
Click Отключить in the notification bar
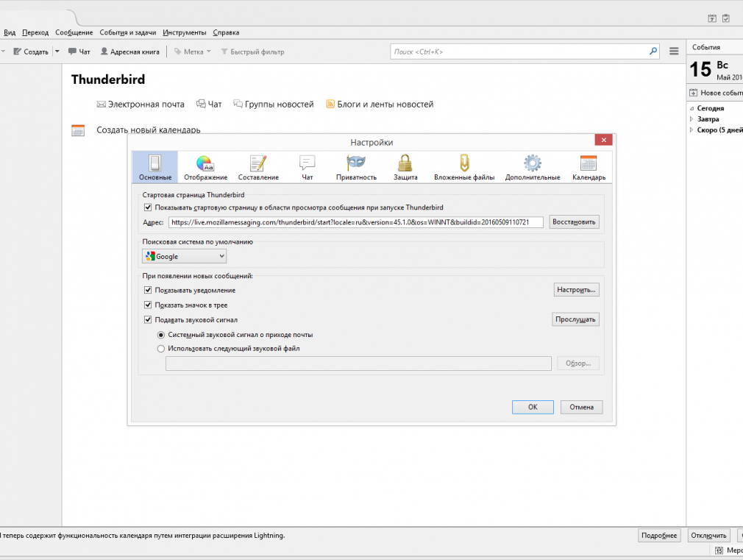coord(708,535)
